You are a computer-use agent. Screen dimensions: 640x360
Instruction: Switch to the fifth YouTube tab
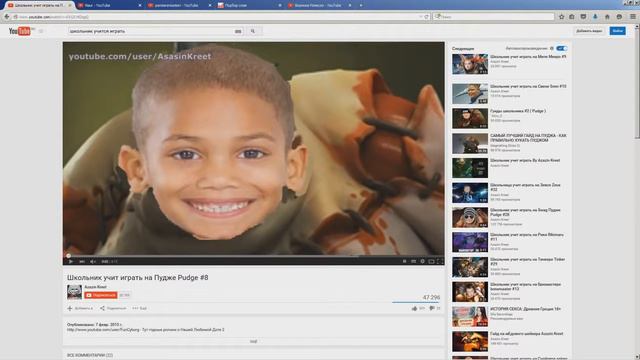click(x=319, y=5)
